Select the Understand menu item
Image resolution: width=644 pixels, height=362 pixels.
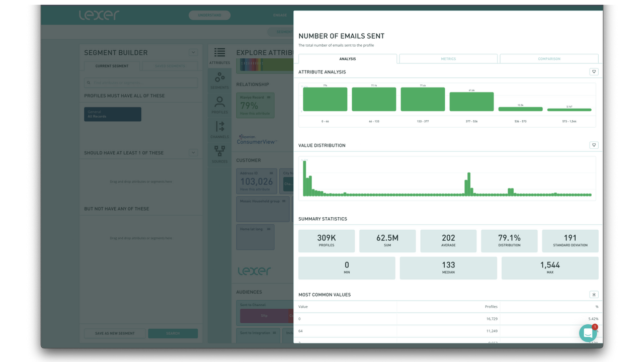(x=209, y=15)
